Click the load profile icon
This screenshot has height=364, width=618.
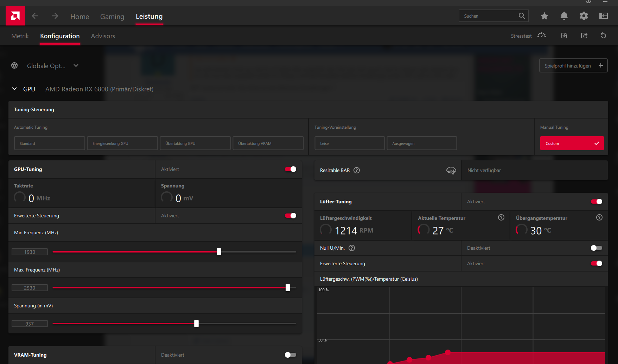(x=564, y=36)
